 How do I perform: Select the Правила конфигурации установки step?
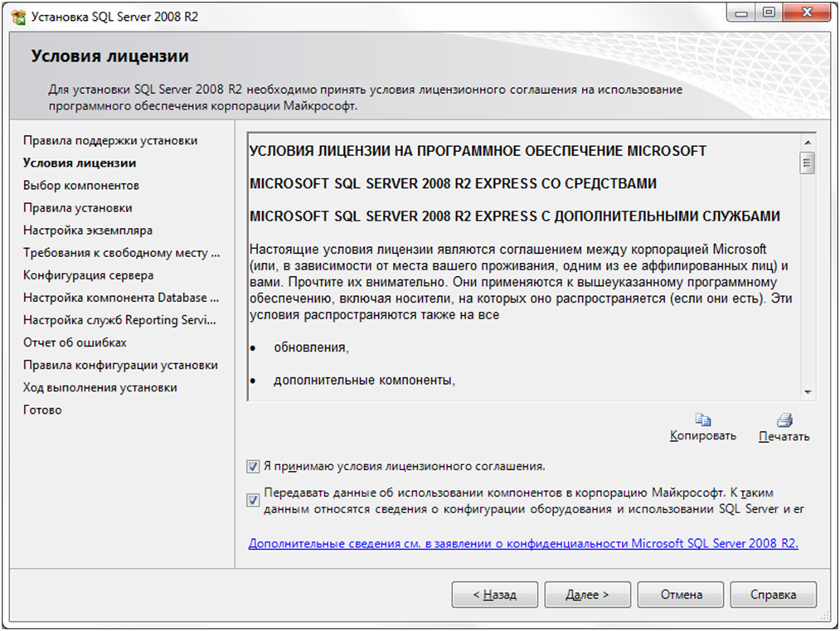(120, 365)
